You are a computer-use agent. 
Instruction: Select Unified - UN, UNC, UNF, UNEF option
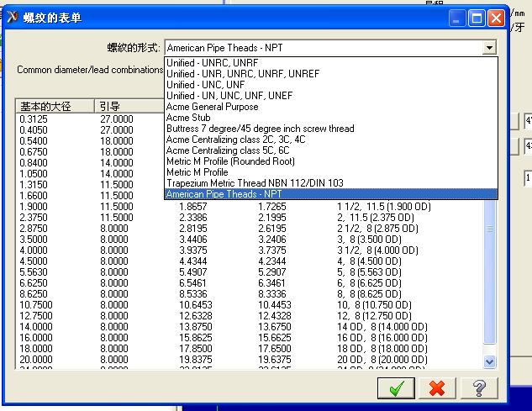(331, 95)
